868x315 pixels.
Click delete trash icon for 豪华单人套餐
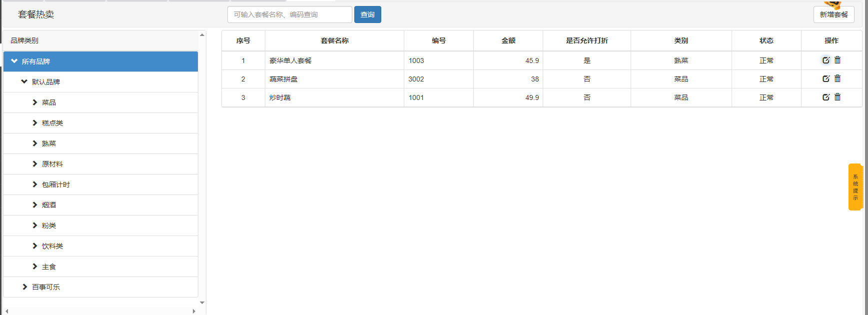838,60
